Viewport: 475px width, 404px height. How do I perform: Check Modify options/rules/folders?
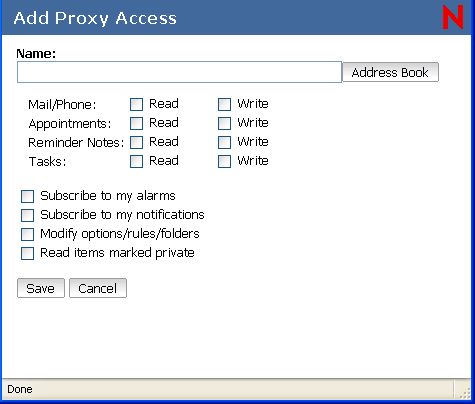(x=27, y=234)
